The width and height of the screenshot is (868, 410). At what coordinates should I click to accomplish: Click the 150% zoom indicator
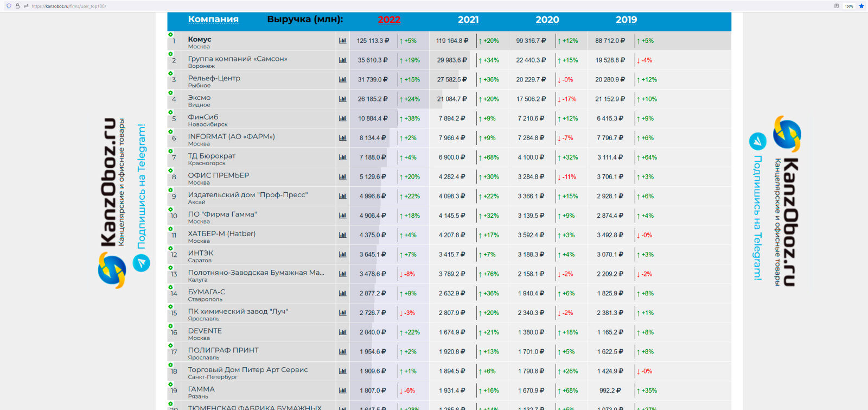point(849,6)
